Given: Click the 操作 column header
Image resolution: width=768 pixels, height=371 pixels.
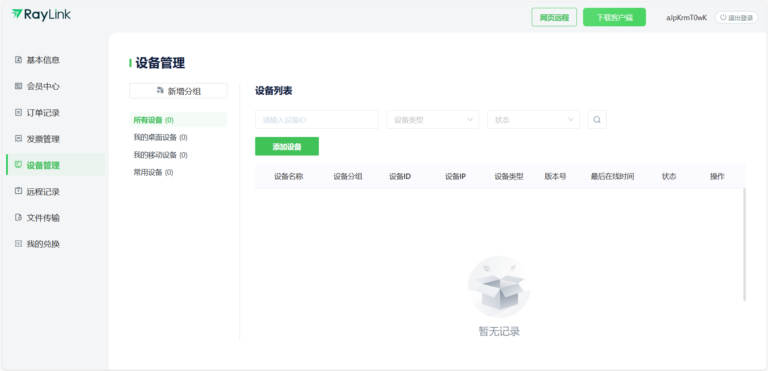Looking at the screenshot, I should 717,176.
